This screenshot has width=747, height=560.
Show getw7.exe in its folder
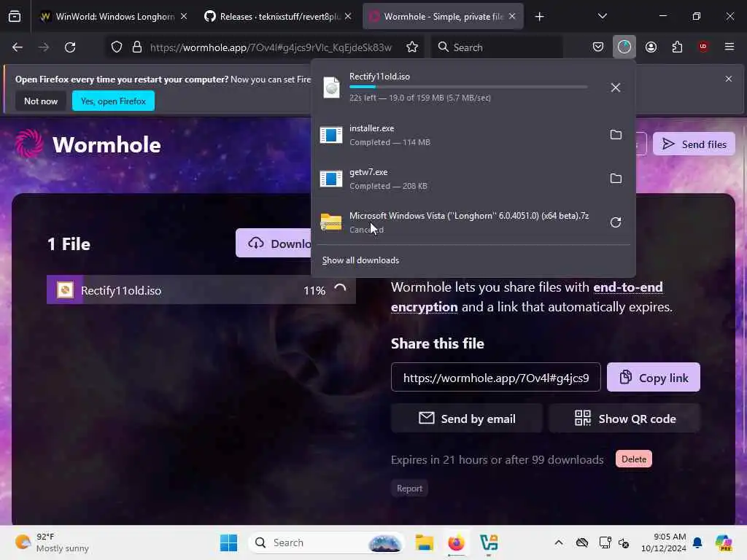tap(616, 179)
